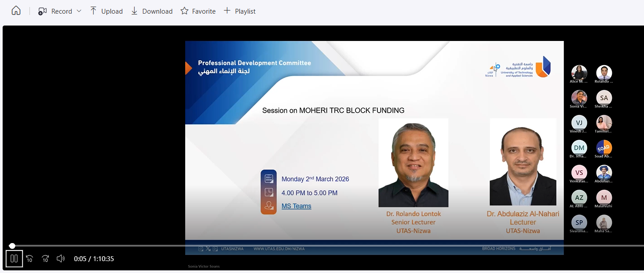Go to the Home icon
This screenshot has height=273, width=644.
(16, 11)
